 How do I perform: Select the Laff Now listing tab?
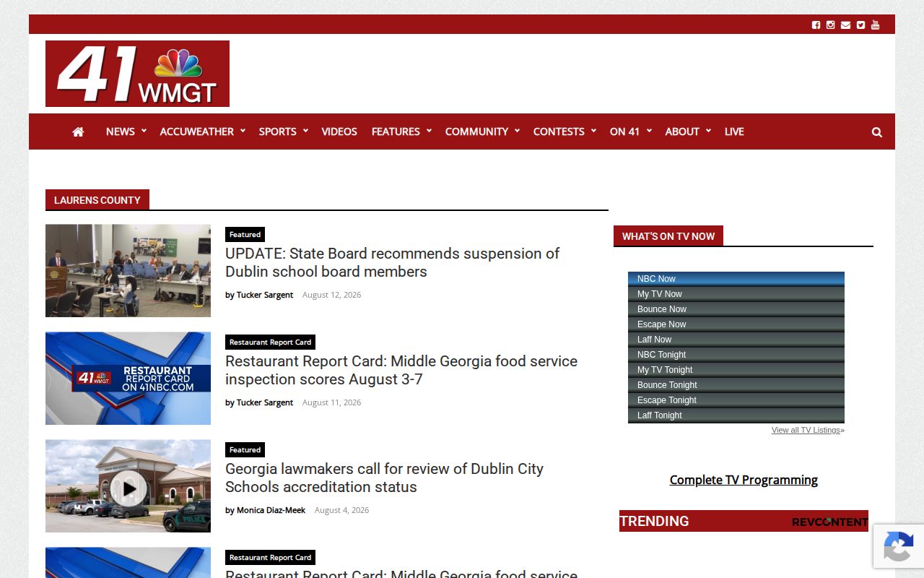click(x=736, y=340)
